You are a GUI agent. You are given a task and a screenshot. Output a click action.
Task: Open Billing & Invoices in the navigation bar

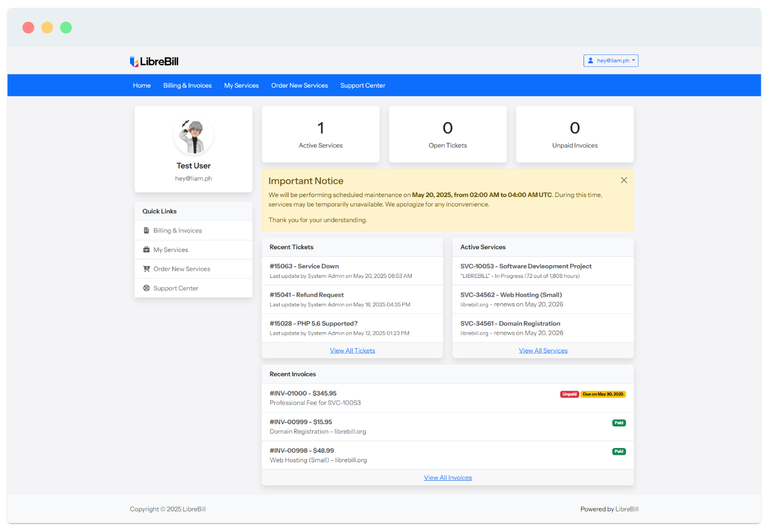(x=187, y=86)
